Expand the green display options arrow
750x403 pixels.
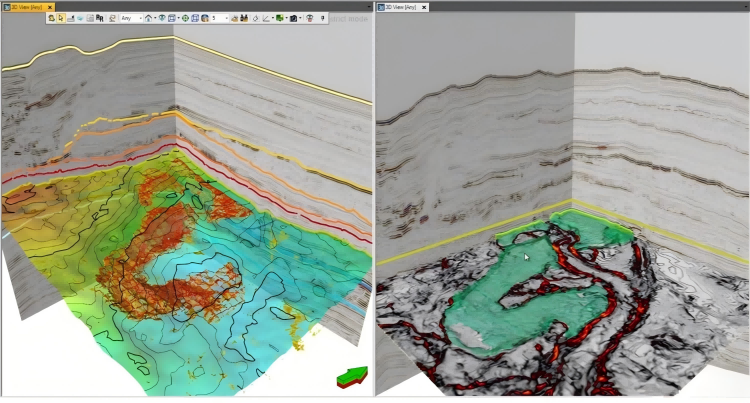pyautogui.click(x=287, y=18)
